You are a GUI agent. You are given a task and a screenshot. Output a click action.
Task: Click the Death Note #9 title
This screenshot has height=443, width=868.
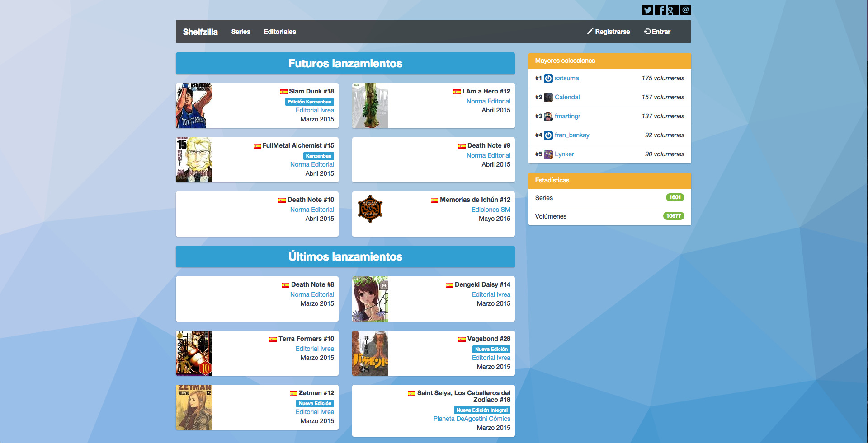489,145
